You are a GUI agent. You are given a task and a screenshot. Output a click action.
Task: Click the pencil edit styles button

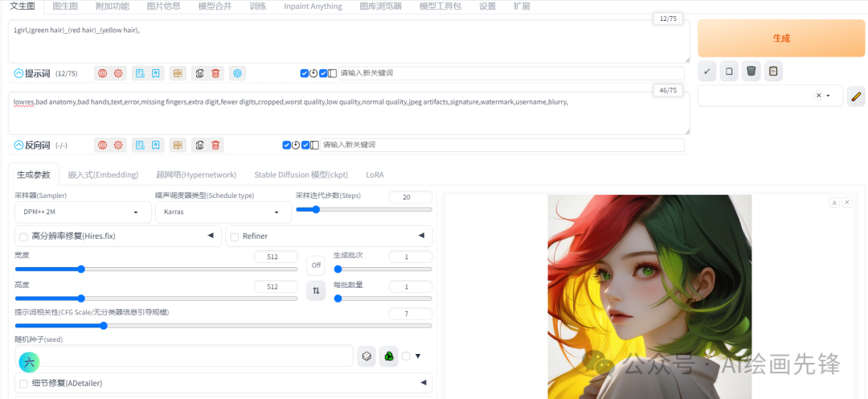[x=856, y=96]
